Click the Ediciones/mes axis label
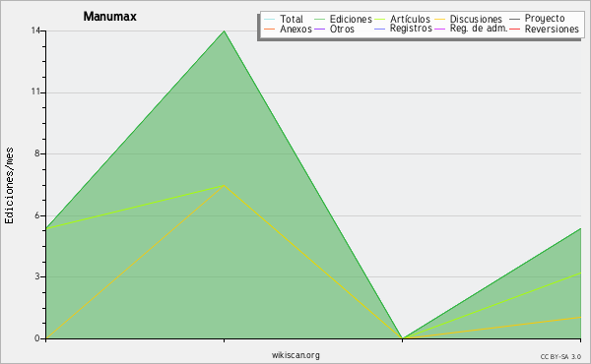591x364 pixels. pyautogui.click(x=9, y=186)
